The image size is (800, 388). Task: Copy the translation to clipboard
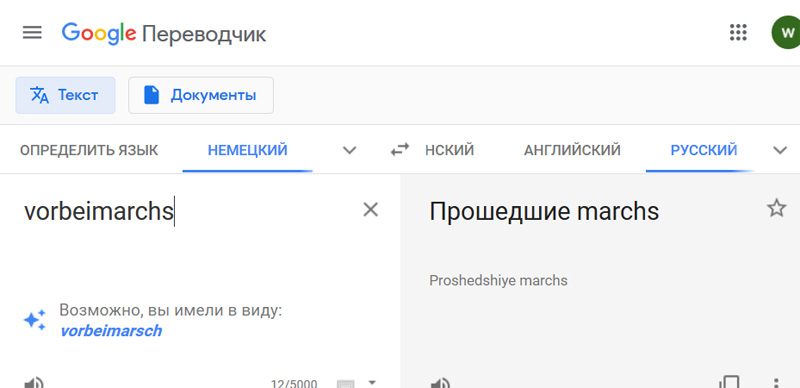click(x=730, y=382)
